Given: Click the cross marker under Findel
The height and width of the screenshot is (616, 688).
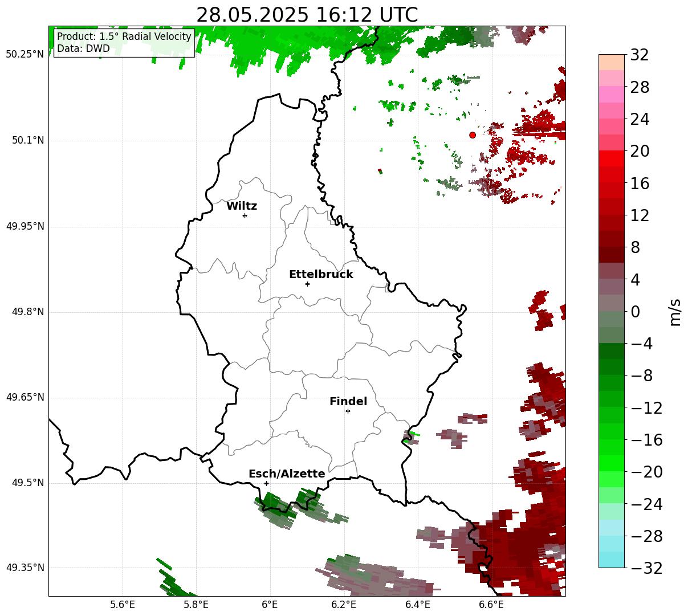Looking at the screenshot, I should (348, 411).
